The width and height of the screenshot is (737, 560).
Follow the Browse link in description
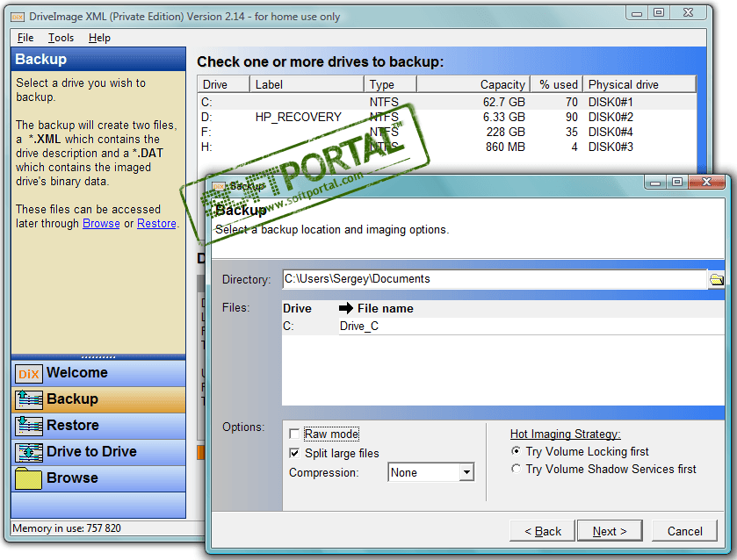(101, 224)
